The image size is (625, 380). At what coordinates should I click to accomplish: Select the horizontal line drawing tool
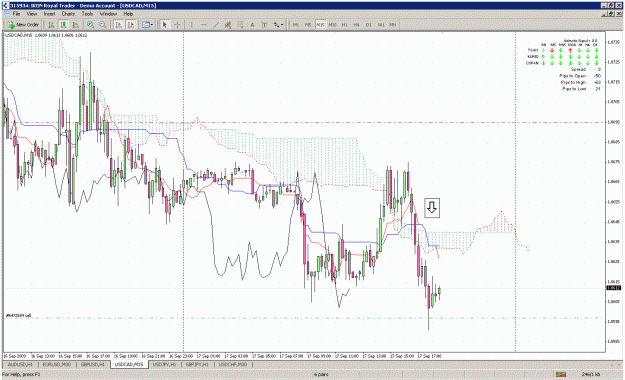click(x=204, y=25)
